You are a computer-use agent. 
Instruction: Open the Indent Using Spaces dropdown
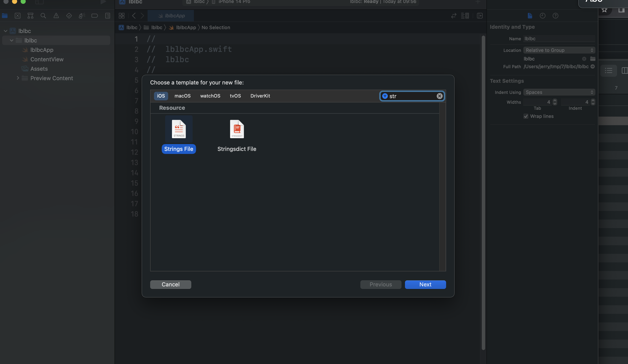pyautogui.click(x=559, y=92)
